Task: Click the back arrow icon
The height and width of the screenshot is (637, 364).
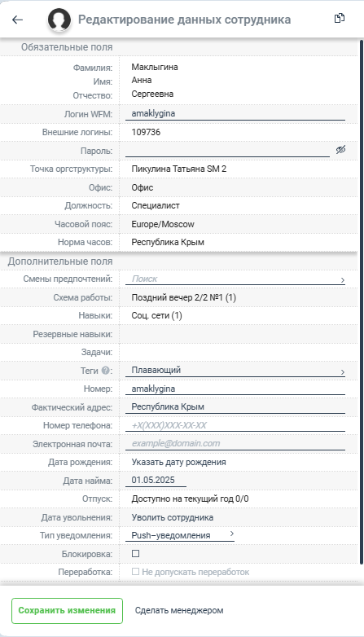Action: 17,20
